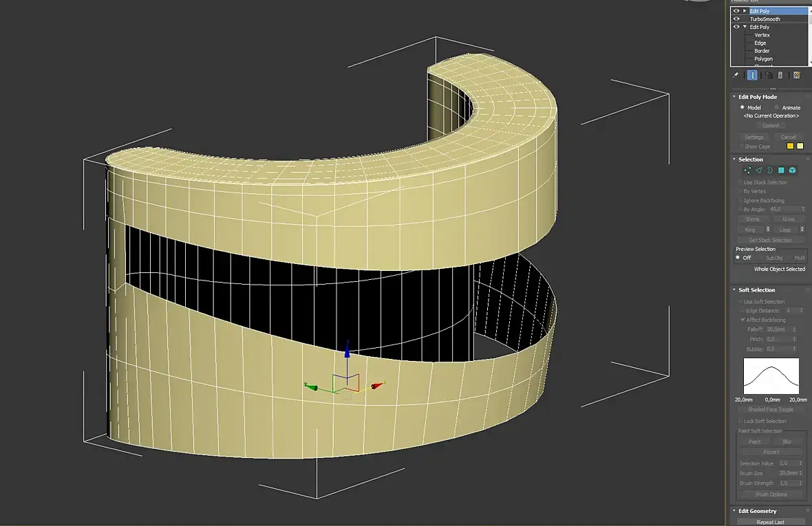Image resolution: width=812 pixels, height=526 pixels.
Task: Select Preview Selection Multi radio button
Action: click(x=790, y=258)
